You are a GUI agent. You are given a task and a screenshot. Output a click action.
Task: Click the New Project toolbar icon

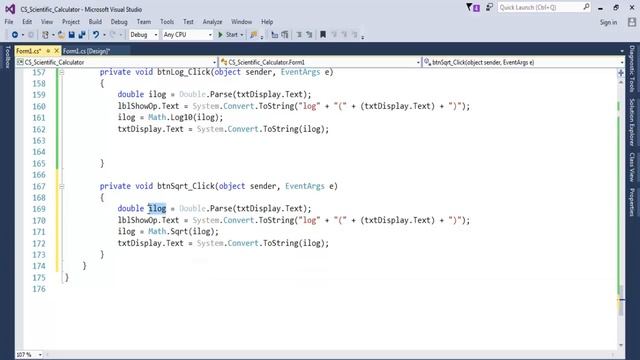[45, 35]
